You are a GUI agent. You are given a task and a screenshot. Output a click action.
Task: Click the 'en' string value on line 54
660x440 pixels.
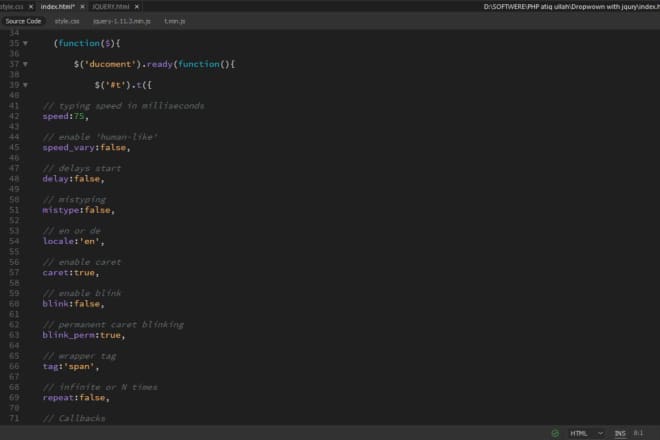pyautogui.click(x=89, y=241)
